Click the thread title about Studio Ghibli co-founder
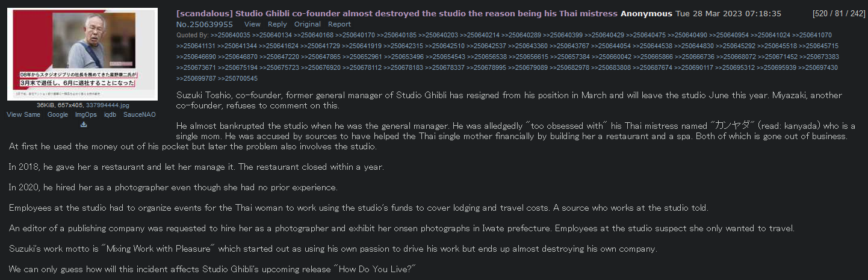Image resolution: width=868 pixels, height=280 pixels. [397, 13]
